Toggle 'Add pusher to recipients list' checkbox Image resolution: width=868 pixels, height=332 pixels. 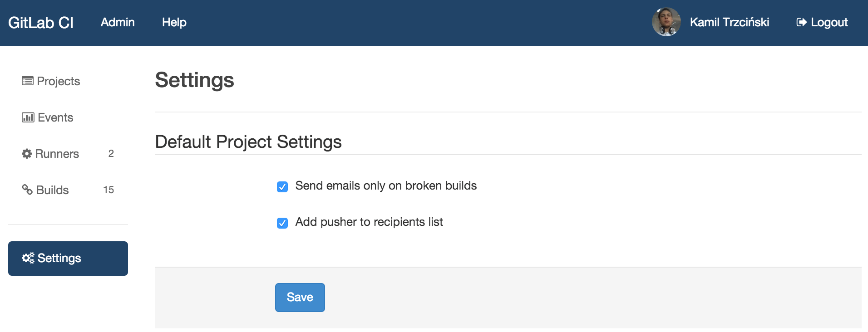[x=282, y=223]
